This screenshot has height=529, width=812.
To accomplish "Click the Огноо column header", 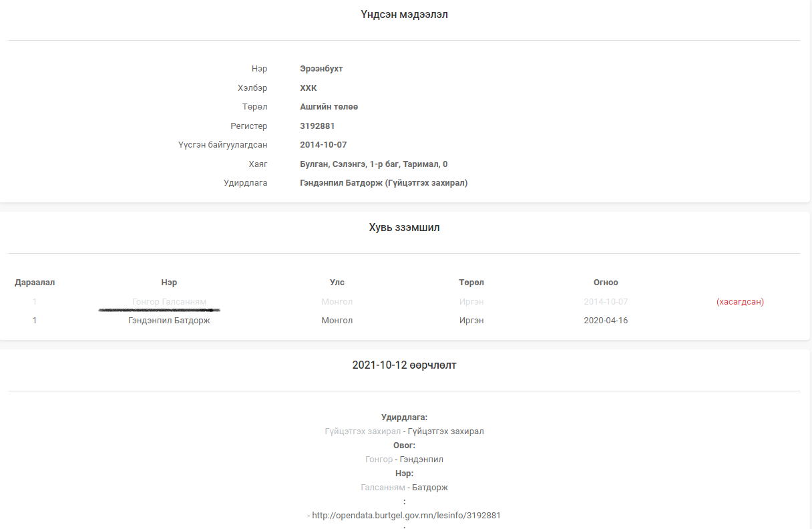I will 606,283.
